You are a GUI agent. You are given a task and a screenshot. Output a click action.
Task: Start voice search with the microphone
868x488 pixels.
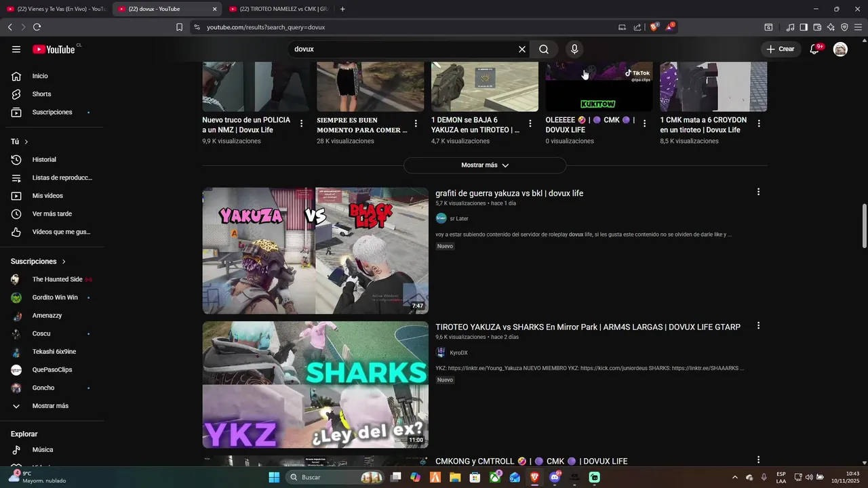coord(574,49)
